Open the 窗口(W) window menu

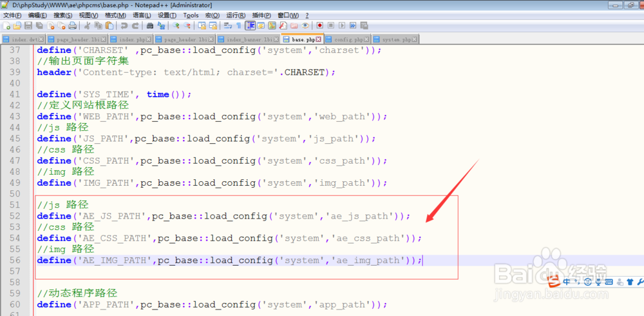coord(289,15)
